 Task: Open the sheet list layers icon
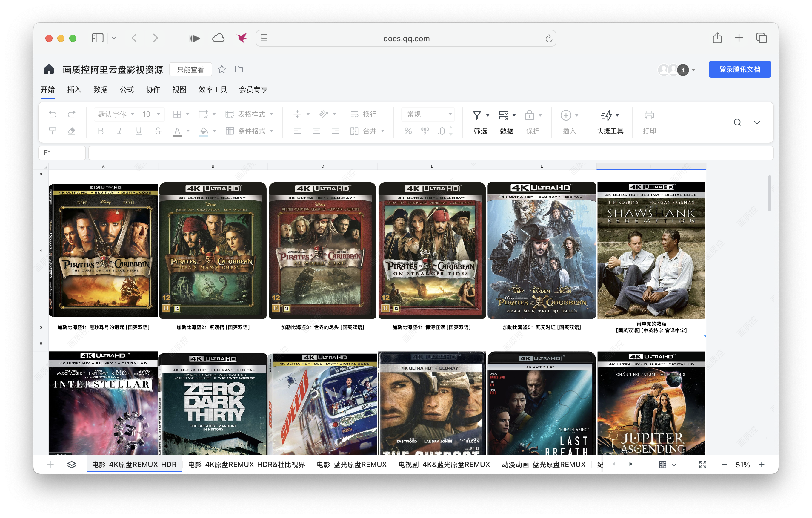pos(71,464)
